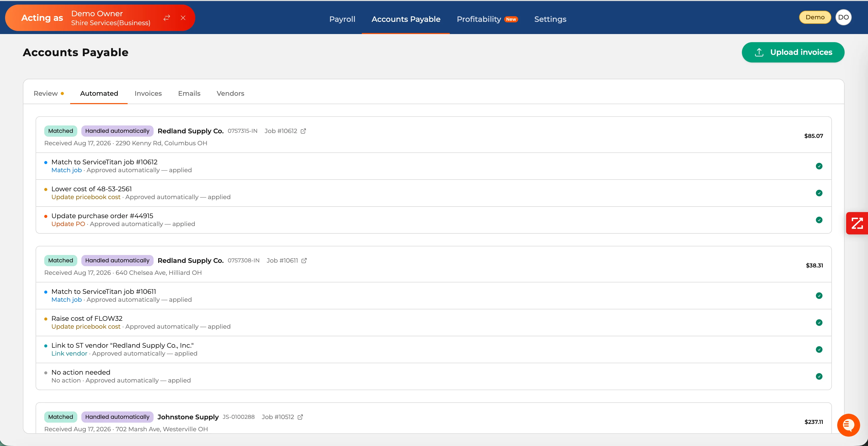The width and height of the screenshot is (868, 446).
Task: Click Update pricebook cost under FLOW32
Action: 86,327
